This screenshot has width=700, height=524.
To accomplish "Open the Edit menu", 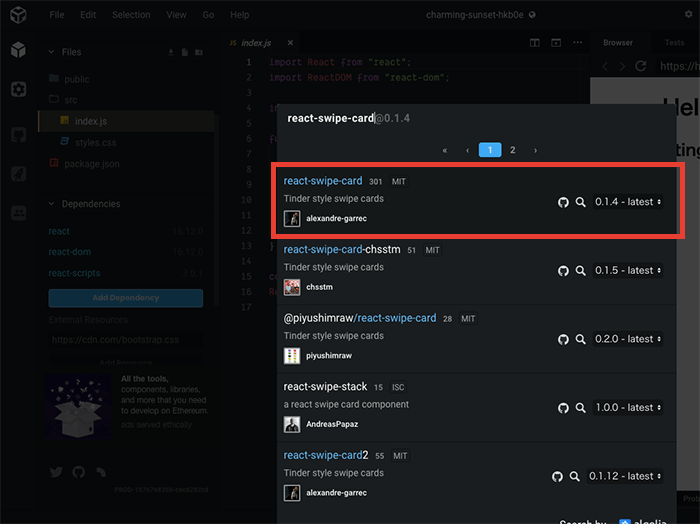I will (88, 15).
